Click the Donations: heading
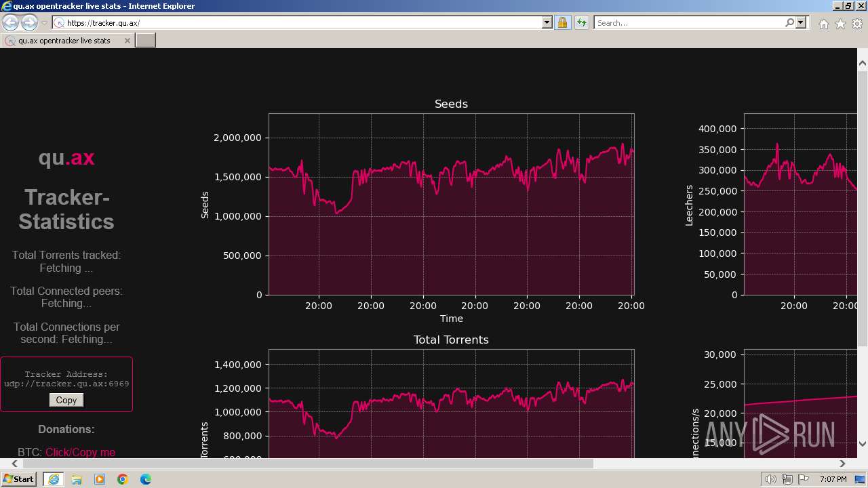The width and height of the screenshot is (868, 488). (66, 429)
